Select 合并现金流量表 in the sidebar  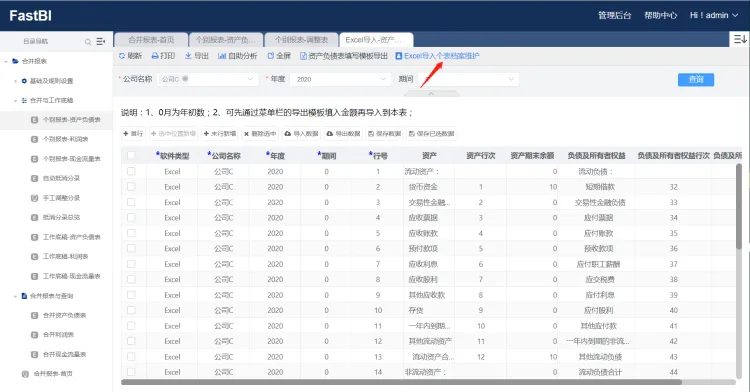click(x=64, y=354)
